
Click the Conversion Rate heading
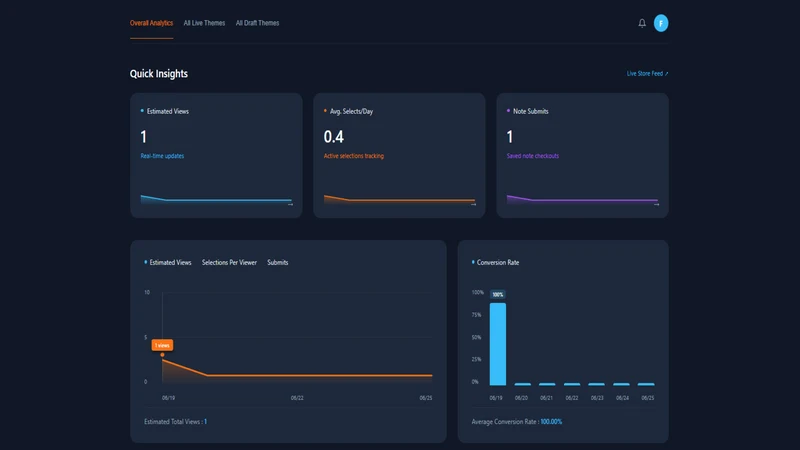[498, 262]
